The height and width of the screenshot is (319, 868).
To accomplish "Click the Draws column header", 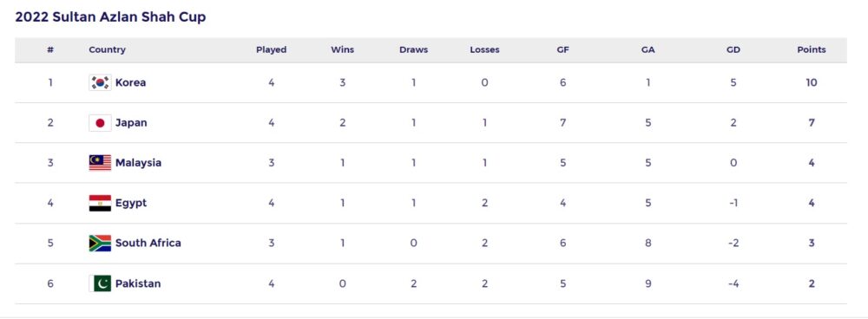I will [x=413, y=49].
